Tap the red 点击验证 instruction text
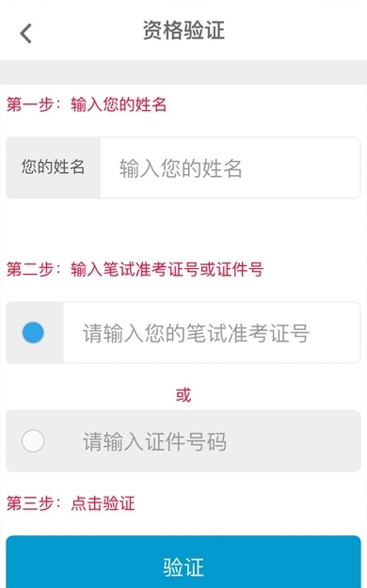Image resolution: width=367 pixels, height=588 pixels. (x=103, y=503)
